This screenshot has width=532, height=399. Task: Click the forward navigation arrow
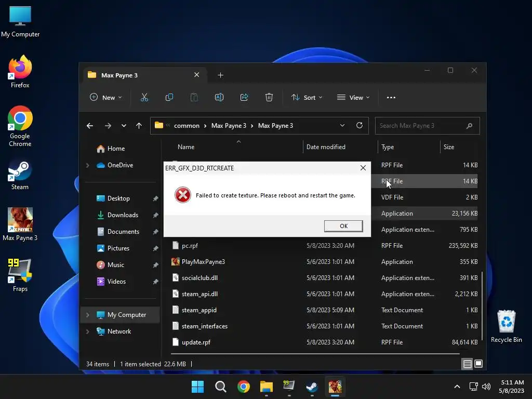(108, 126)
